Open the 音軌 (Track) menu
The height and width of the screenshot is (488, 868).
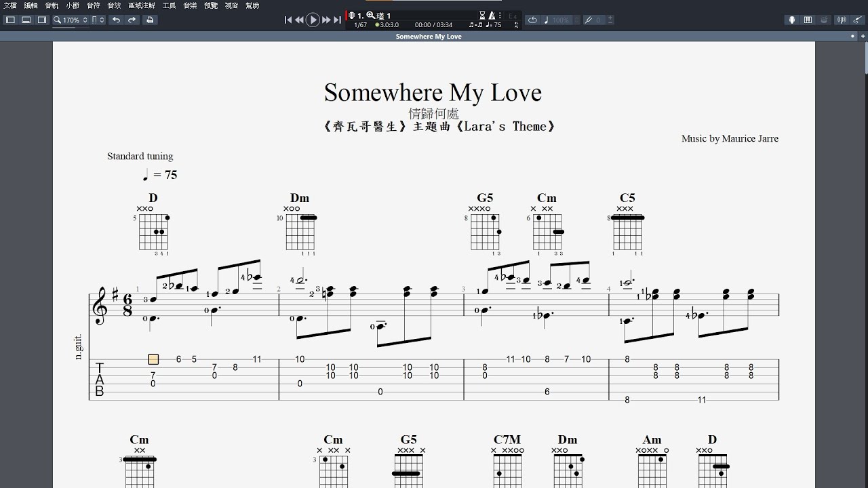[52, 5]
